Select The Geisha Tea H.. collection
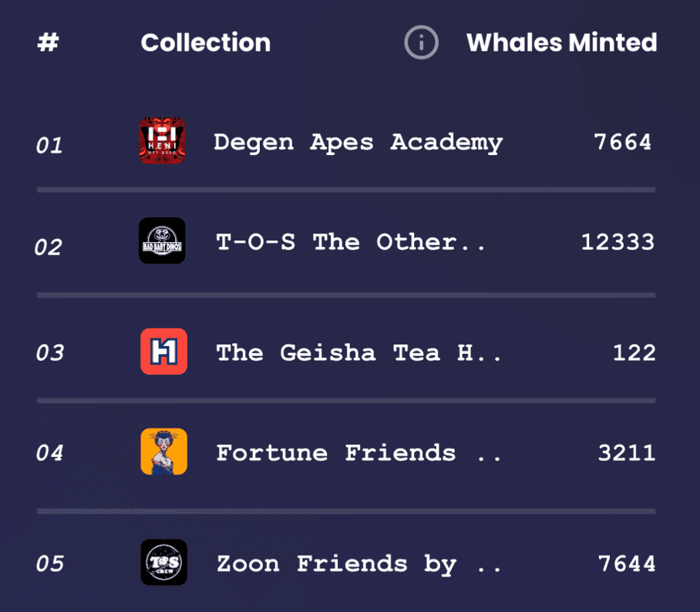This screenshot has width=700, height=612. [x=358, y=353]
